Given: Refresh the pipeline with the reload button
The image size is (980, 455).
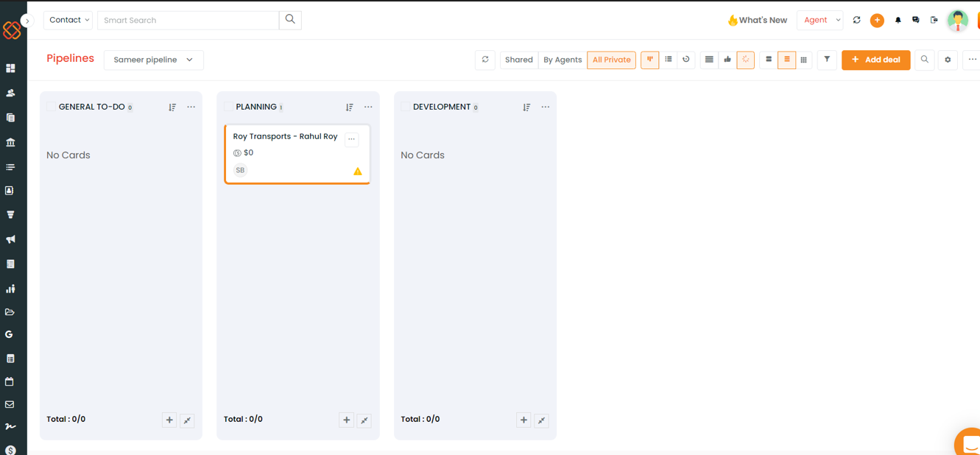Looking at the screenshot, I should (485, 60).
